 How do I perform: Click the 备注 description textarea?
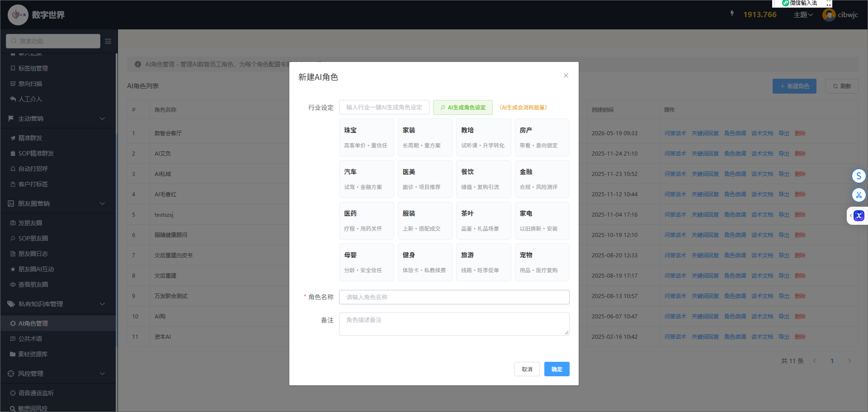tap(454, 324)
